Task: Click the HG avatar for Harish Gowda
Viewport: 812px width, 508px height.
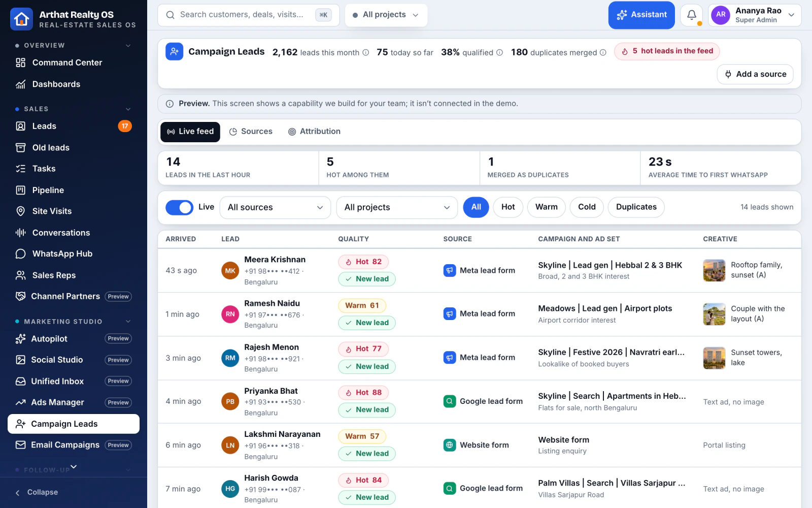Action: click(x=230, y=489)
